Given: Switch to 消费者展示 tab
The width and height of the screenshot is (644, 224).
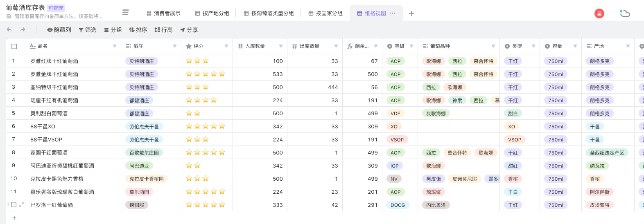Looking at the screenshot, I should pos(163,13).
